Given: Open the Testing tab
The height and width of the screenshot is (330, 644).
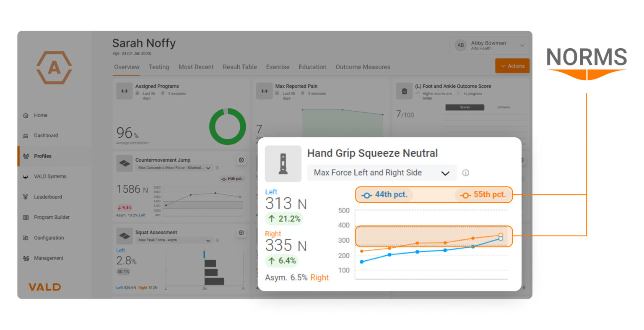Looking at the screenshot, I should point(159,67).
